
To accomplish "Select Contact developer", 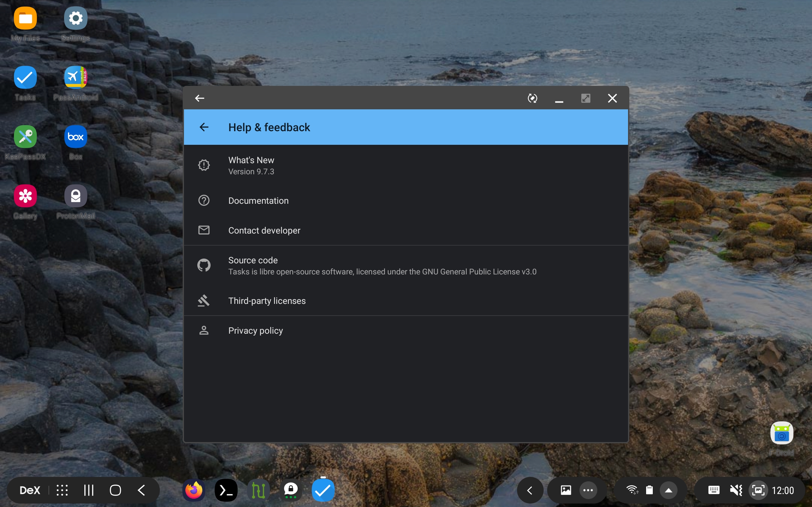I will pos(264,230).
